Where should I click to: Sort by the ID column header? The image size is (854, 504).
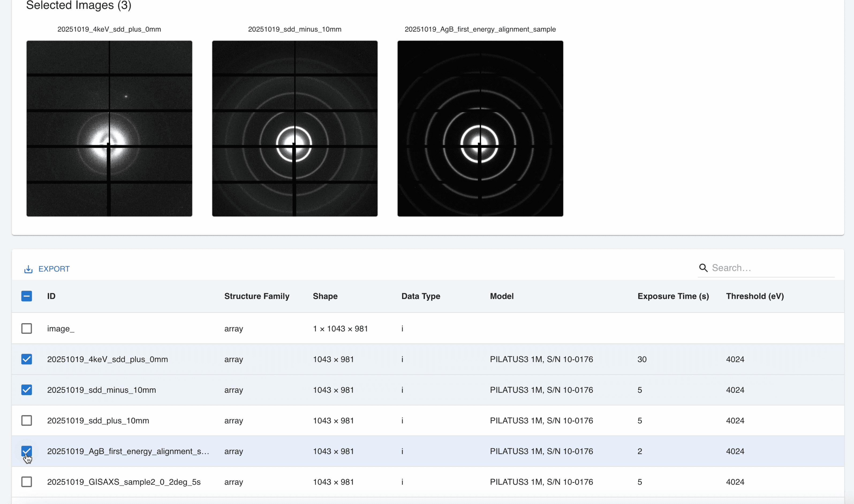tap(51, 296)
